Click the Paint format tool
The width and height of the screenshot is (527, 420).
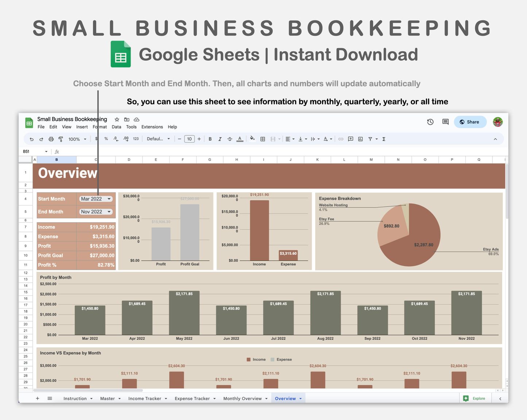pos(61,139)
